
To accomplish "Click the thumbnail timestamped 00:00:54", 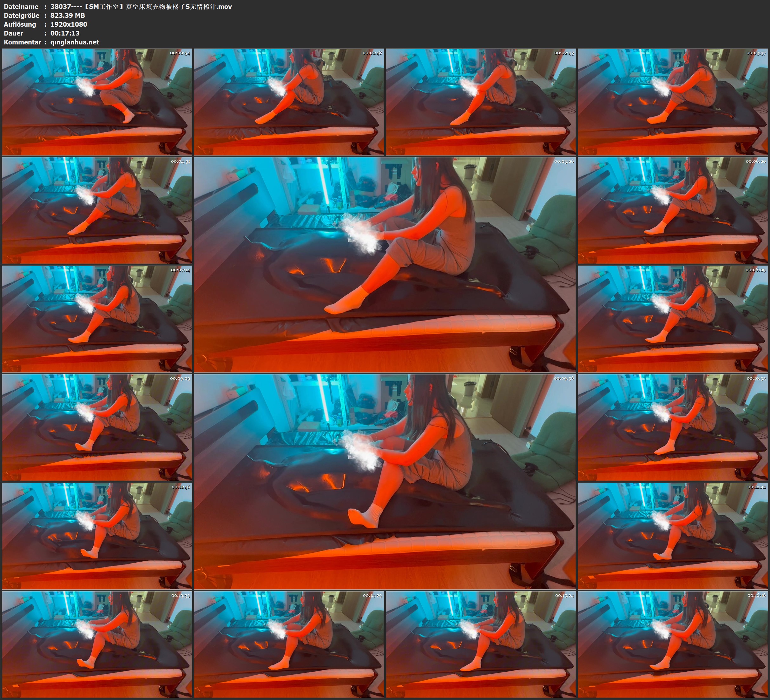I will tap(97, 102).
